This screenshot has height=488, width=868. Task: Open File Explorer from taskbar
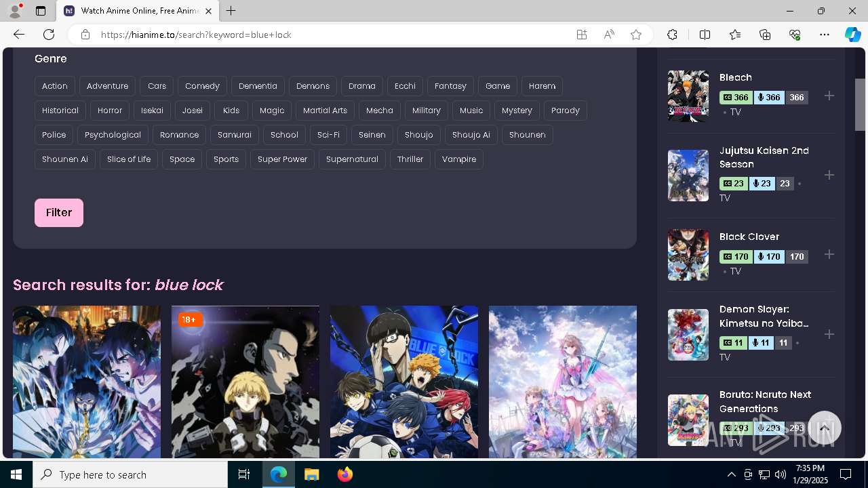(312, 474)
